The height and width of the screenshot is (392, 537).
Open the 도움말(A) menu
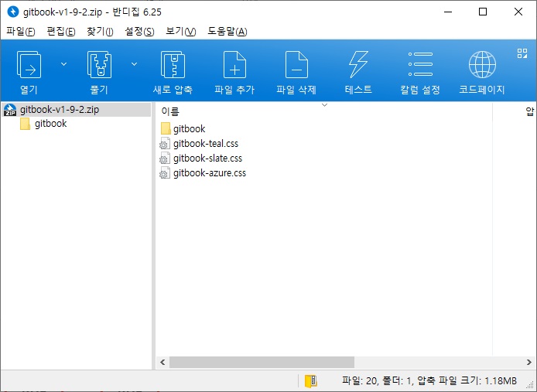[x=227, y=32]
